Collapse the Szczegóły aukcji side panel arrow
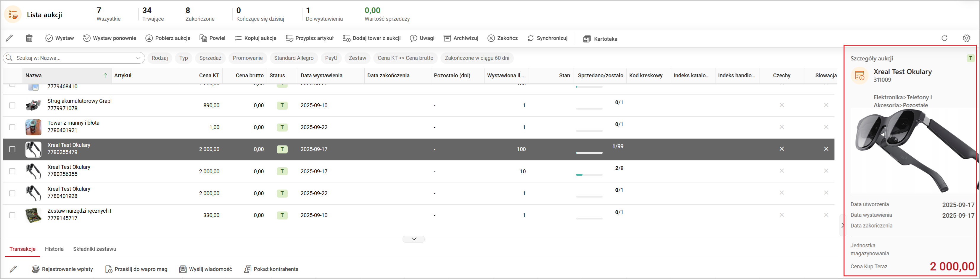The image size is (980, 279). (842, 225)
